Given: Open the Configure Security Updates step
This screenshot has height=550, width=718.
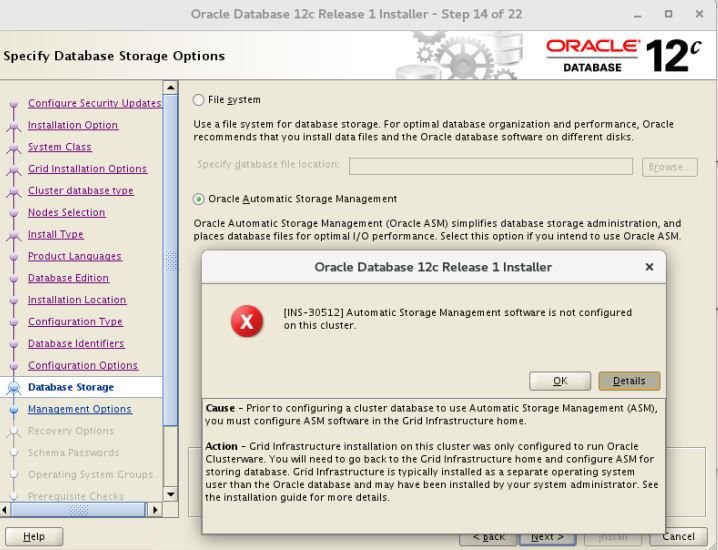Looking at the screenshot, I should [94, 104].
